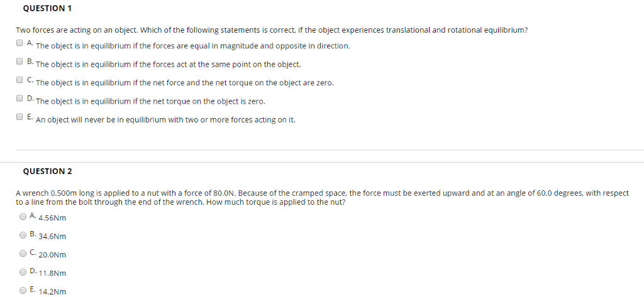
Task: Toggle option E checkbox in Question 1
Action: pyautogui.click(x=19, y=117)
